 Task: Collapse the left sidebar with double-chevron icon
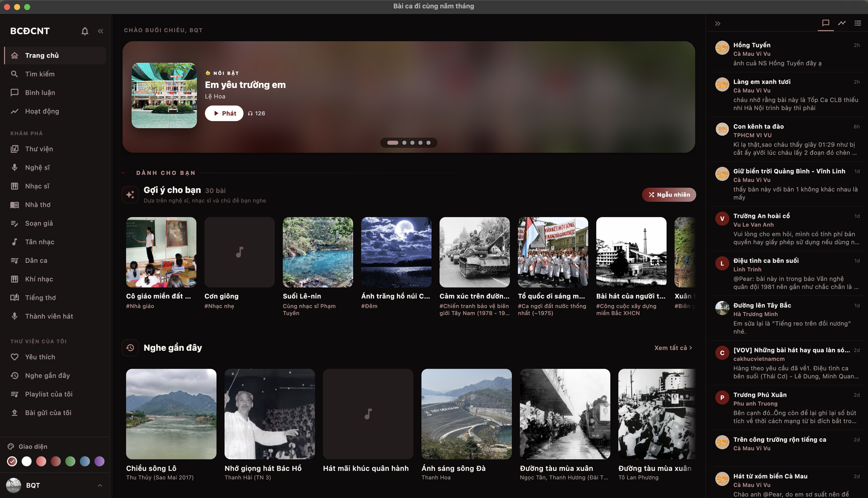(x=100, y=31)
